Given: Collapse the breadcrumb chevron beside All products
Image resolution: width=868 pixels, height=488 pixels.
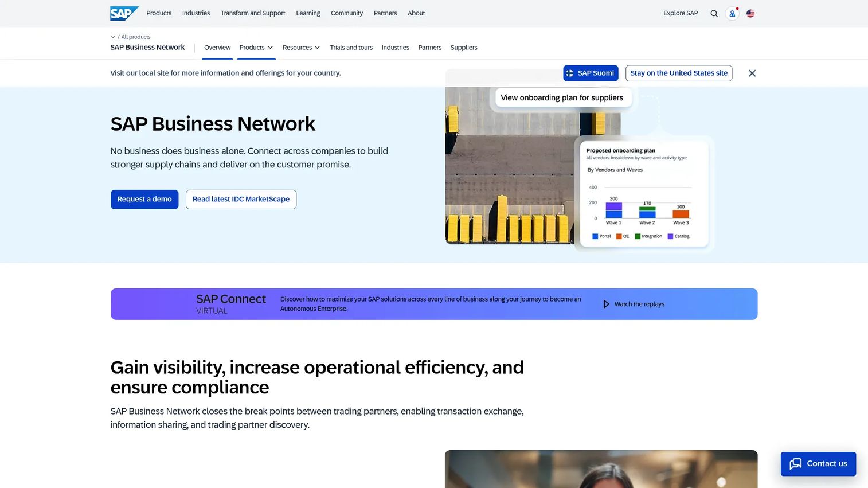Looking at the screenshot, I should [x=113, y=37].
